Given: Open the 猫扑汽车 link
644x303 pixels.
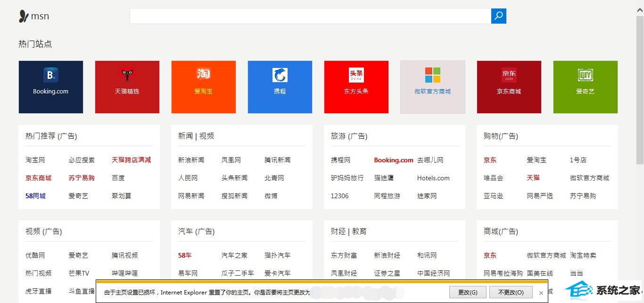Looking at the screenshot, I should tap(277, 255).
